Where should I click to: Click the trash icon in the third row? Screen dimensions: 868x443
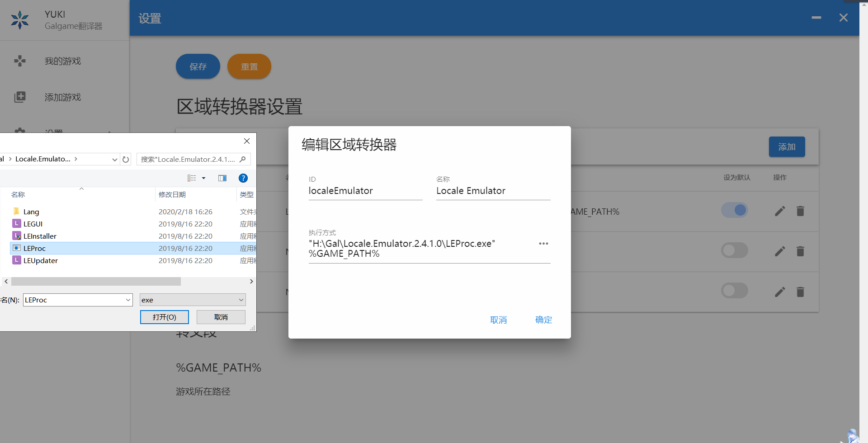[800, 292]
